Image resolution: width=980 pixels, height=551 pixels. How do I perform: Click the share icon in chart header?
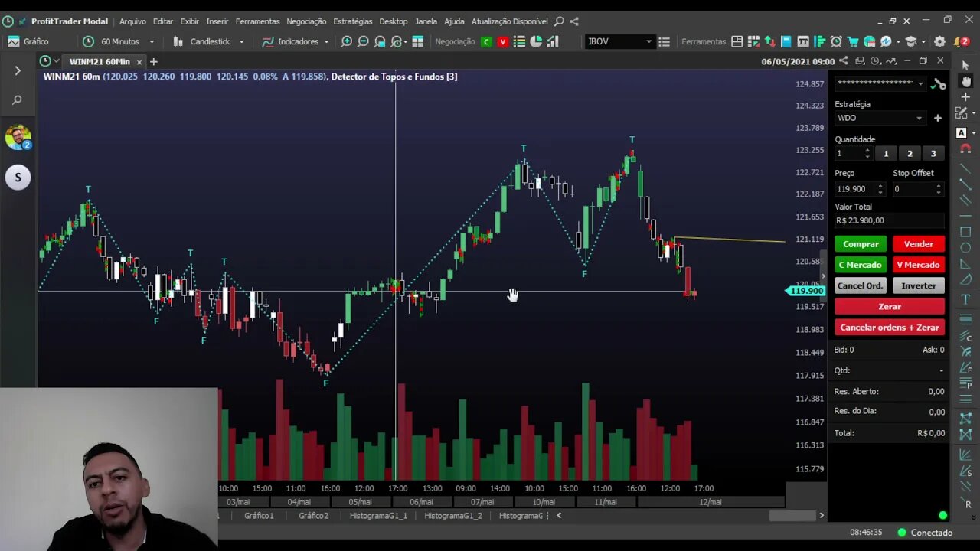coord(844,61)
